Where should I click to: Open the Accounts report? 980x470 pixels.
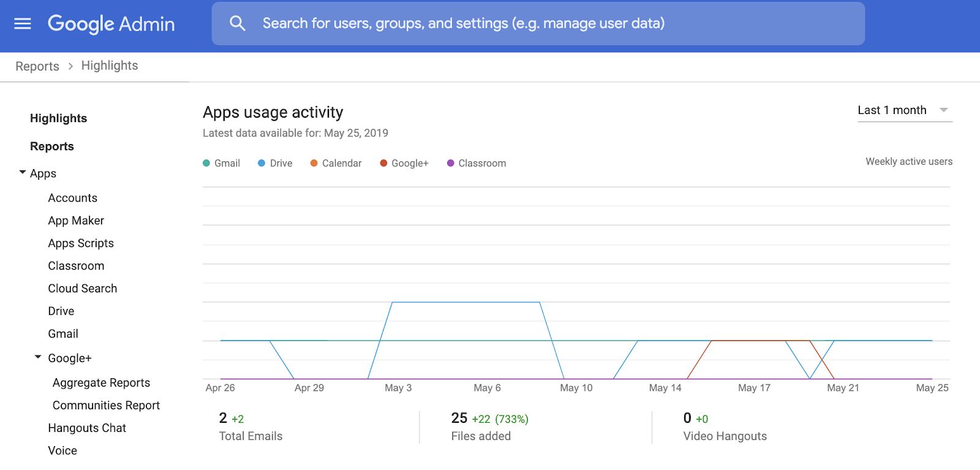pos(73,198)
